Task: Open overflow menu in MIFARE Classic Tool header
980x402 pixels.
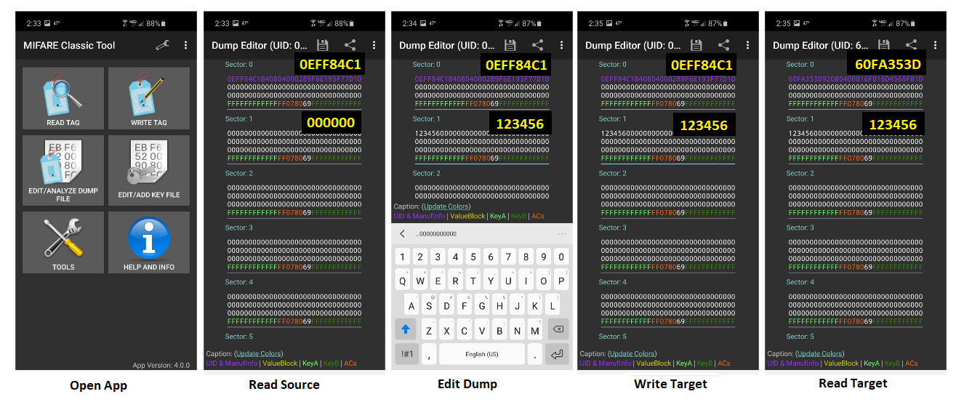Action: [x=186, y=45]
